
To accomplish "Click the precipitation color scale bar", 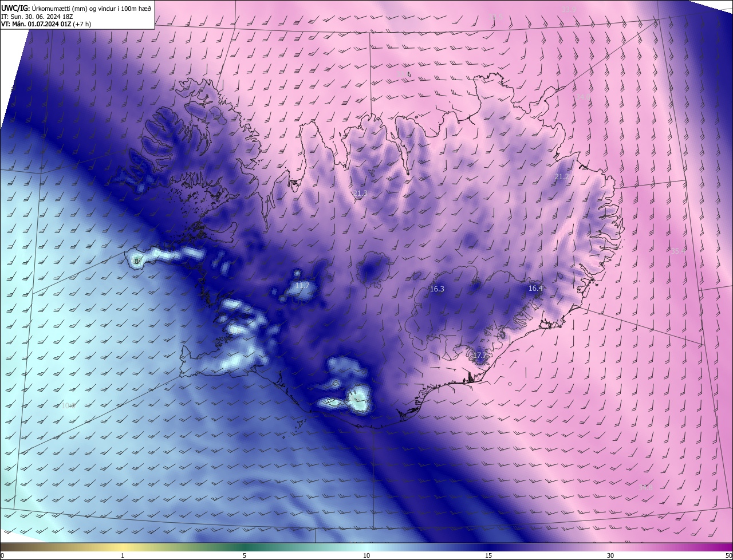I will 366,547.
